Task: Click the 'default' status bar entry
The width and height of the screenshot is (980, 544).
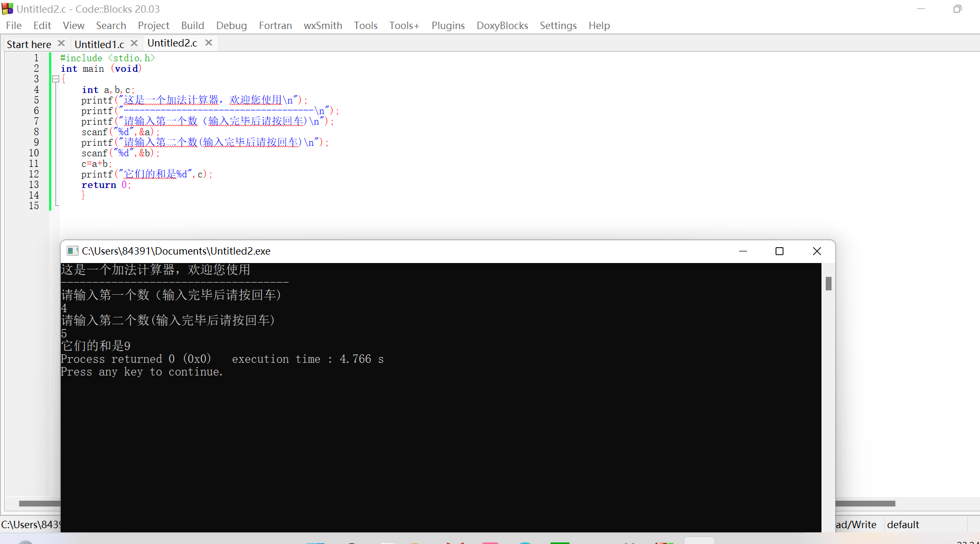Action: (903, 524)
